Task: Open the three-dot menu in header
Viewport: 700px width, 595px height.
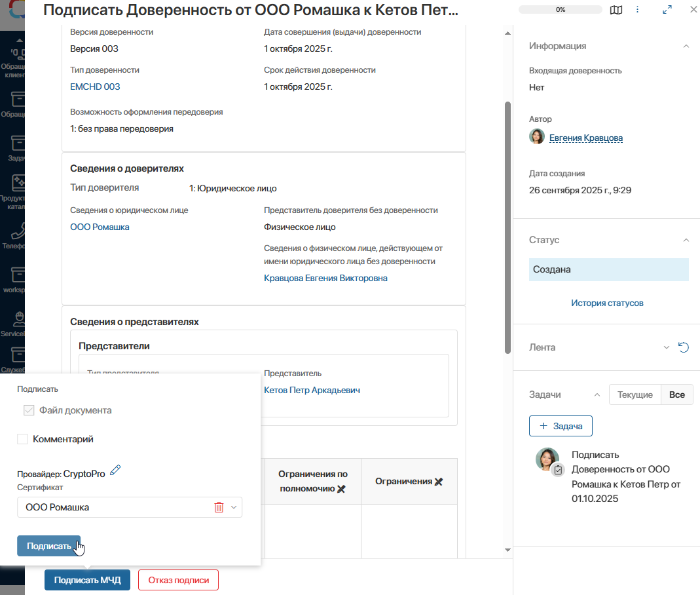Action: click(637, 10)
